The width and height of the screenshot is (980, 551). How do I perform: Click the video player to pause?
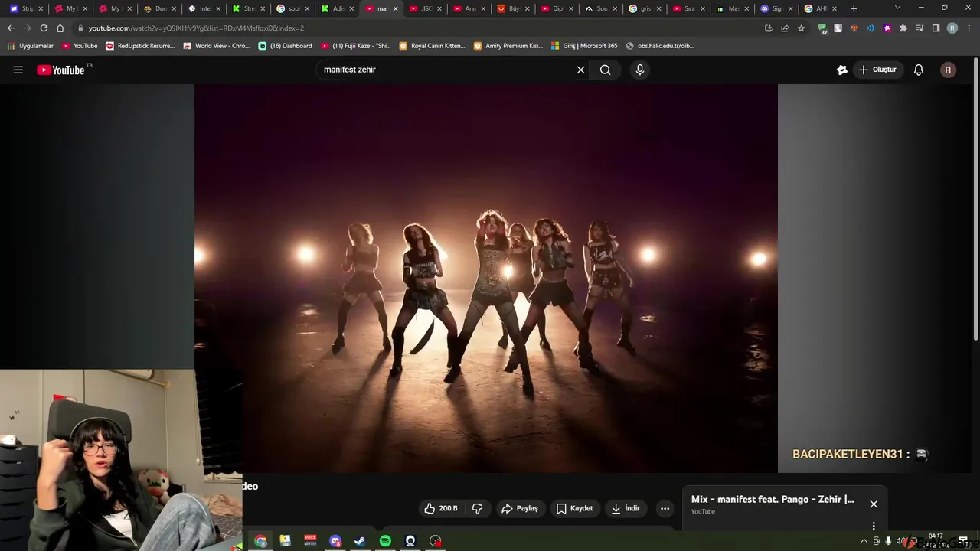[486, 278]
